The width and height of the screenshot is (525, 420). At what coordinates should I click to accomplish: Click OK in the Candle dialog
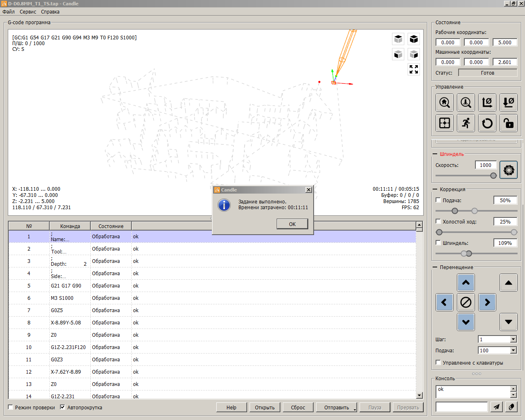(x=292, y=224)
